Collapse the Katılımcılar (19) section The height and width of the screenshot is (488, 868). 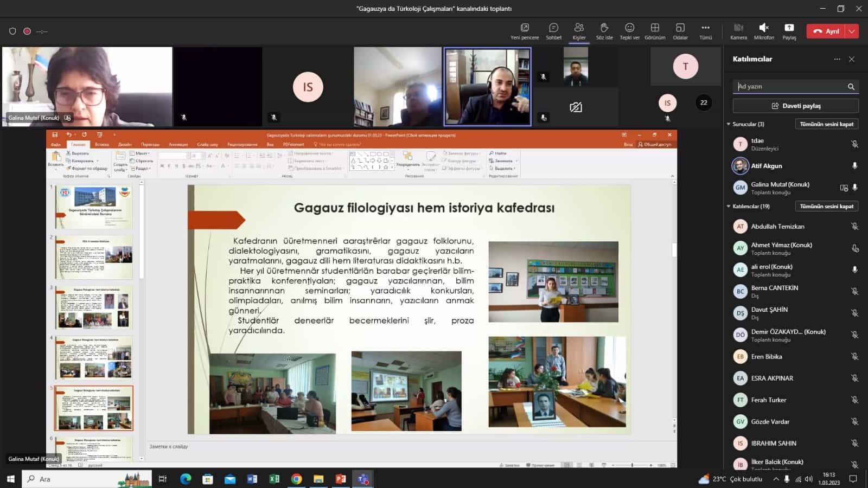pos(729,207)
